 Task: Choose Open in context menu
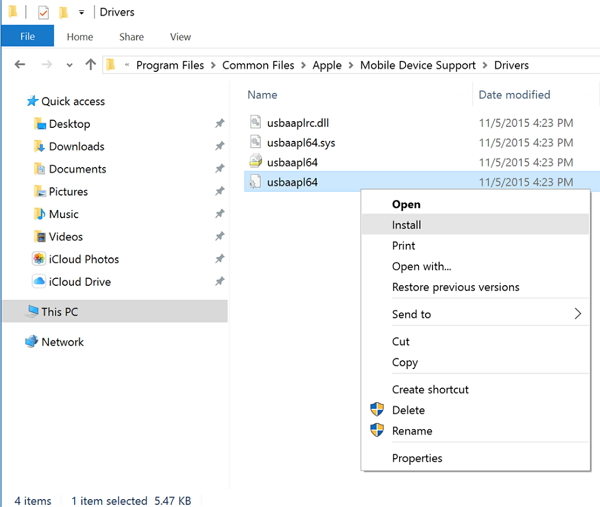(406, 205)
